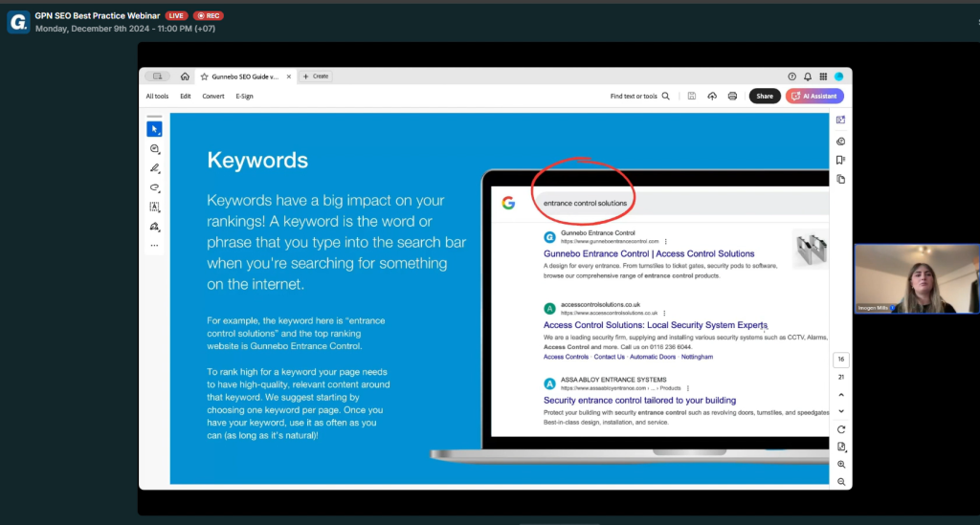The width and height of the screenshot is (980, 525).
Task: Star the Gunnebo SEO Guide document
Action: point(205,77)
